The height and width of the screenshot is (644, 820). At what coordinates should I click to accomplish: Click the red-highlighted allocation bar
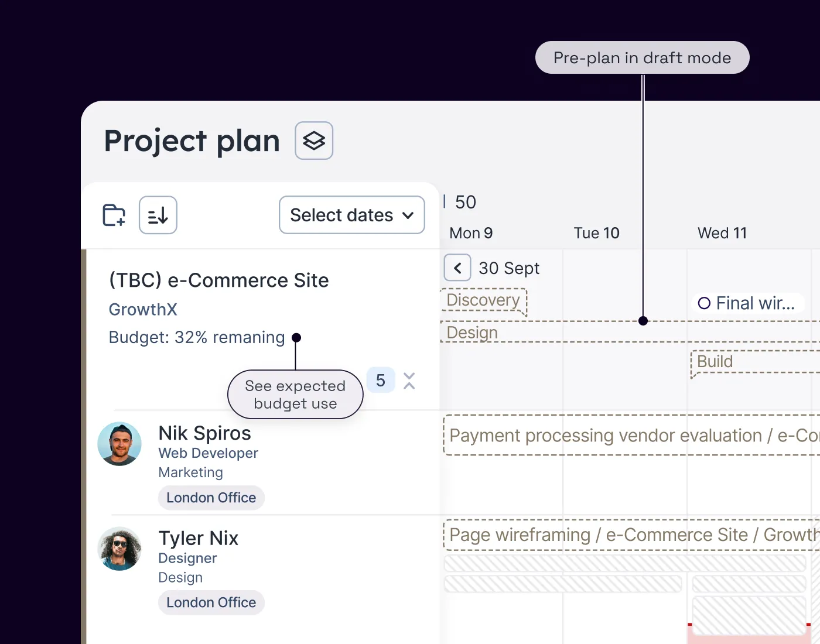[750, 632]
